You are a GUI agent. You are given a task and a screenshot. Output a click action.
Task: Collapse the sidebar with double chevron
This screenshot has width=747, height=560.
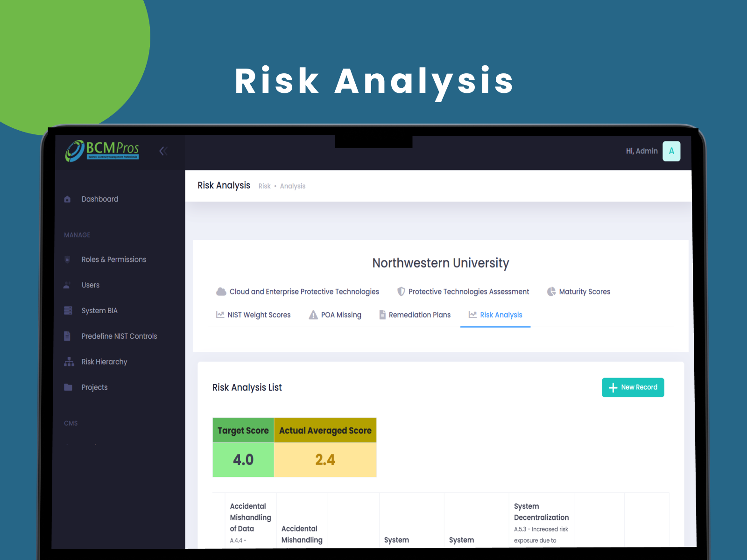[x=163, y=151]
